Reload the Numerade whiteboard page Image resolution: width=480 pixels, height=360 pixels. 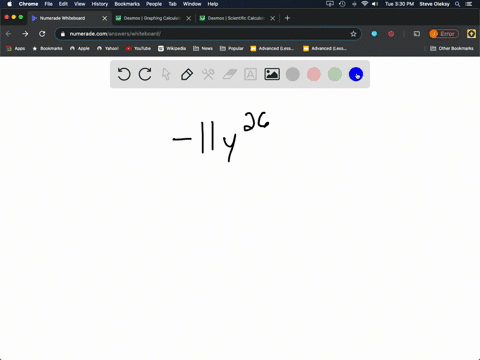[42, 34]
